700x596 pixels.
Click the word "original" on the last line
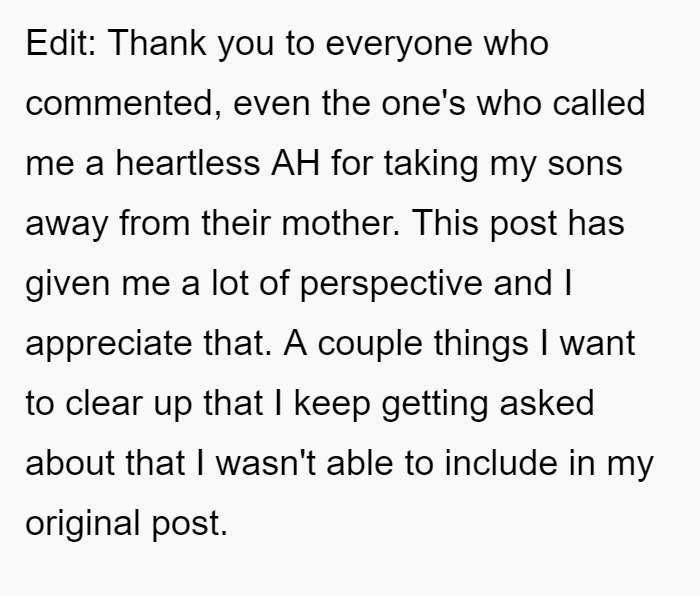(83, 525)
